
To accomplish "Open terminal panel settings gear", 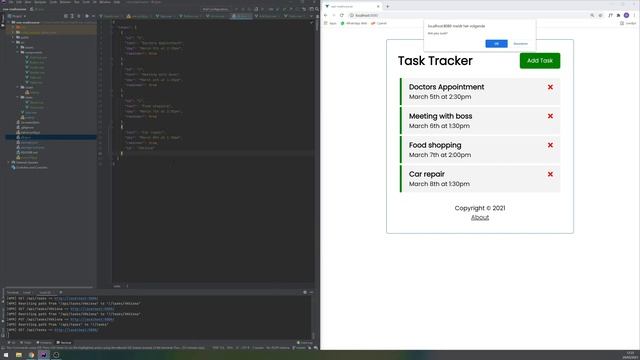I will tap(305, 292).
